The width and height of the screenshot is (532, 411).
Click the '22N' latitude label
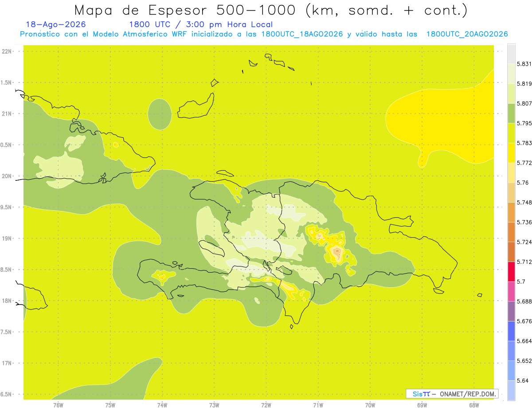[7, 51]
